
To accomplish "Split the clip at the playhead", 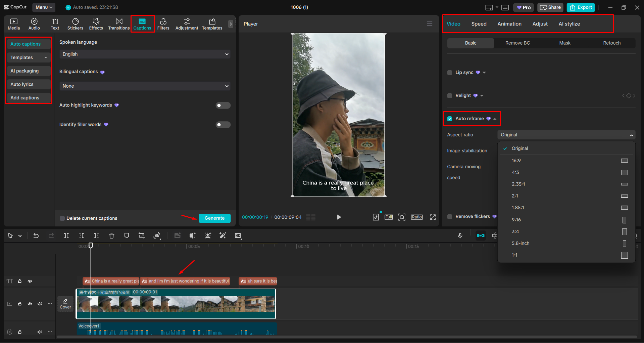I will click(x=66, y=235).
